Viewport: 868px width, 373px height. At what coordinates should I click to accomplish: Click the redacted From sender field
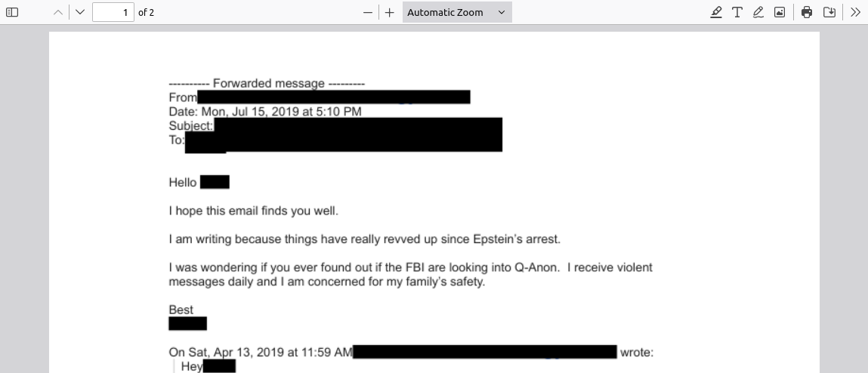click(x=333, y=97)
